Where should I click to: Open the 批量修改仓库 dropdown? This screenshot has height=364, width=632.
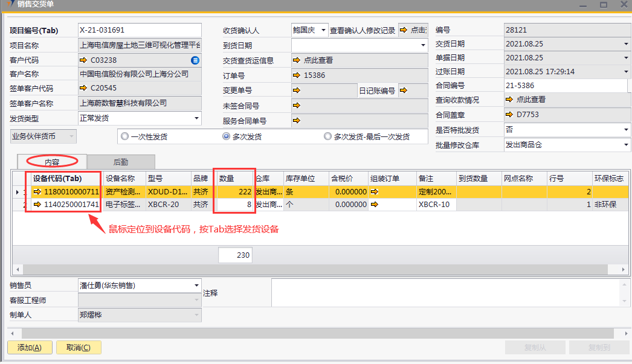click(x=626, y=145)
